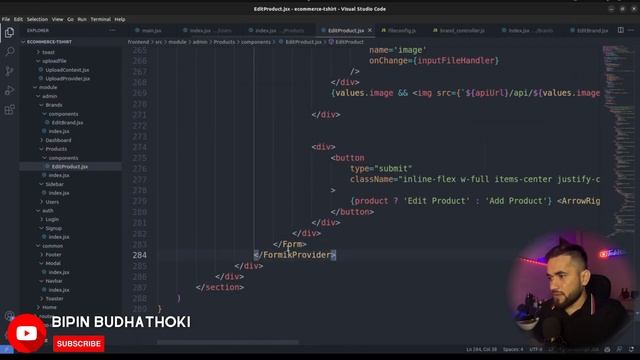Click 'Ln 284, Col 38' in status bar

pos(482,349)
